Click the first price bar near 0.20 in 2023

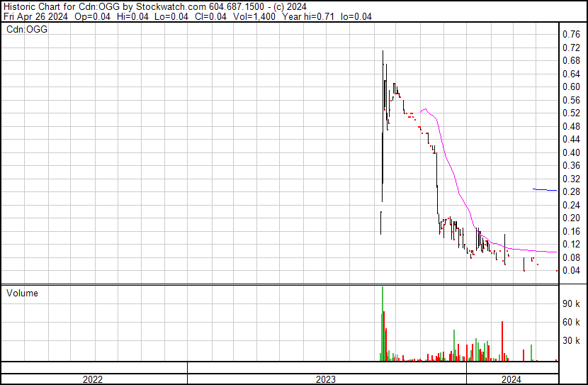[x=381, y=223]
